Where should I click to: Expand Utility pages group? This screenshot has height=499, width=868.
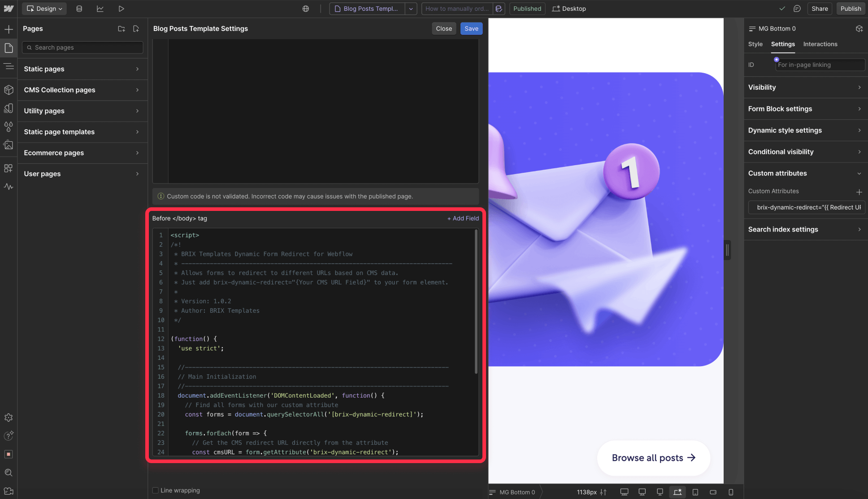pyautogui.click(x=82, y=111)
